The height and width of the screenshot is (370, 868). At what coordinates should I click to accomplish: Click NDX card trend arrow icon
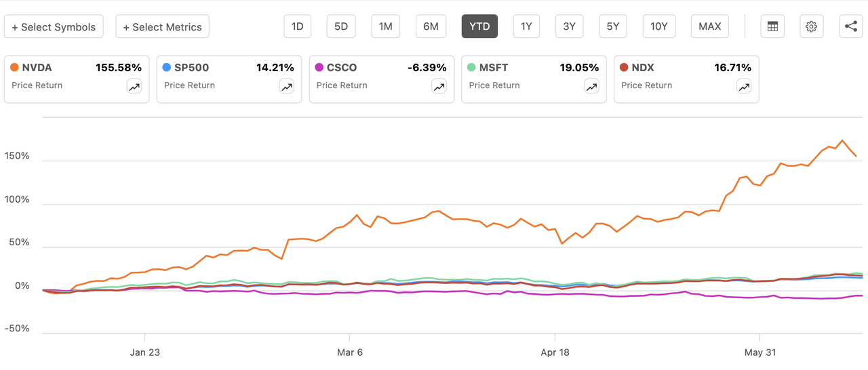coord(745,86)
